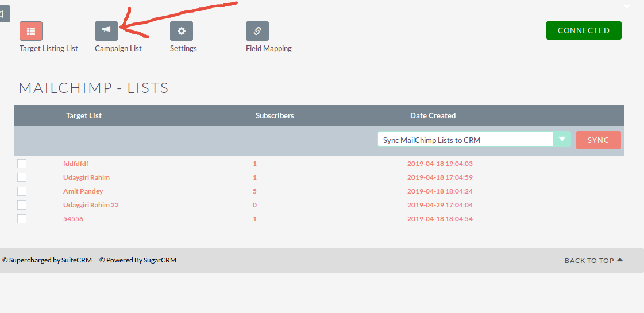
Task: Open the 54556 target list
Action: (x=73, y=218)
